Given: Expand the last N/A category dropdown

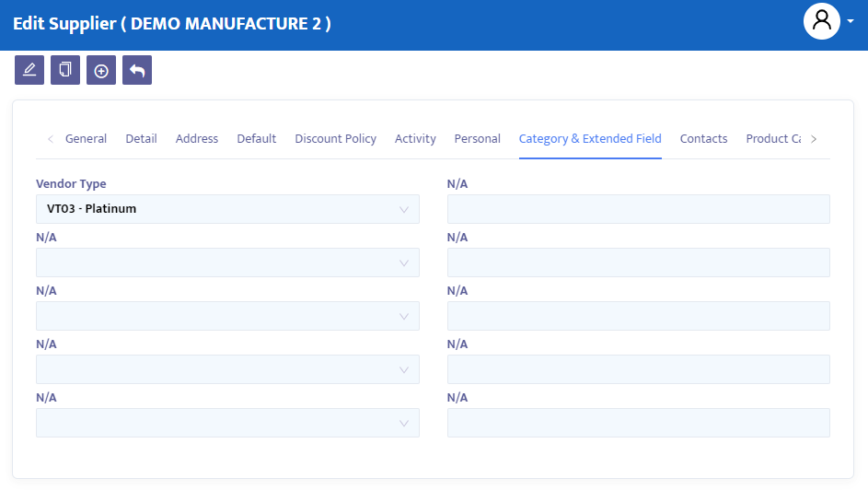Looking at the screenshot, I should click(x=227, y=423).
